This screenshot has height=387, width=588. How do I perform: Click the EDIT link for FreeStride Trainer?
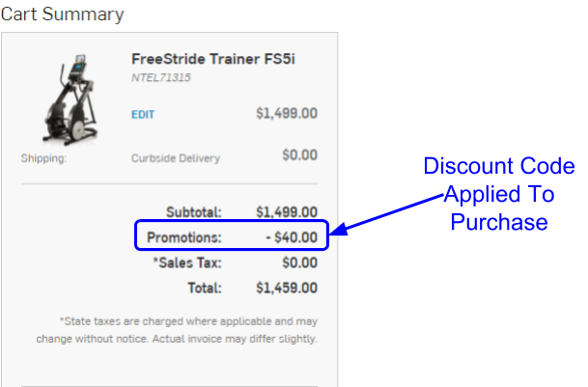coord(143,115)
